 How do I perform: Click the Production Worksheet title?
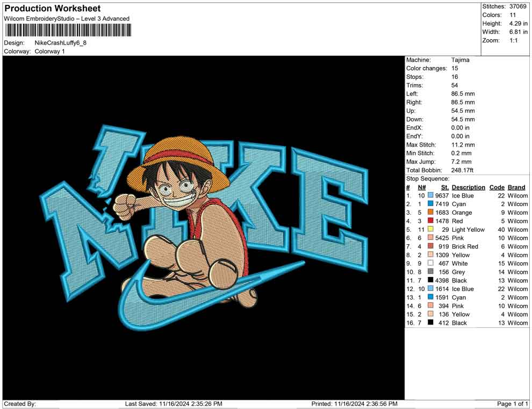pos(53,9)
